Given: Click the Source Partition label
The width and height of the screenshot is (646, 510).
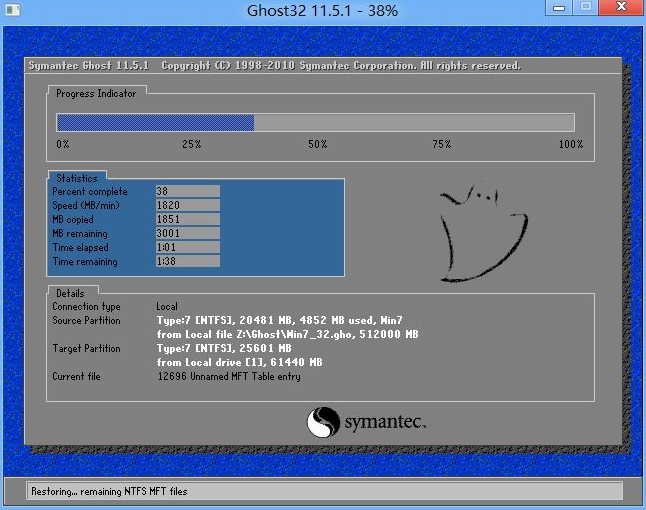Looking at the screenshot, I should click(x=86, y=321).
